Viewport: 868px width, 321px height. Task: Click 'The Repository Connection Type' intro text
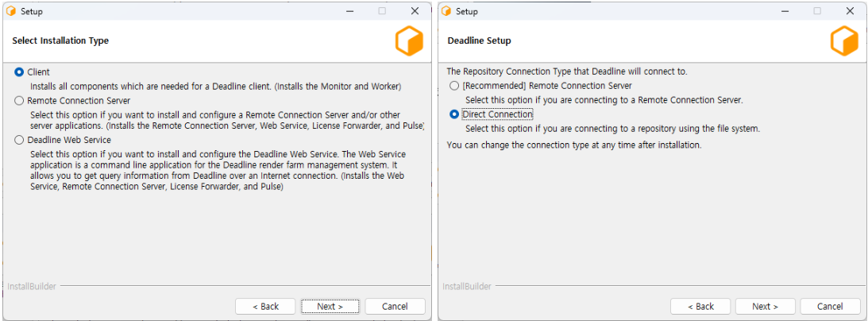[567, 72]
